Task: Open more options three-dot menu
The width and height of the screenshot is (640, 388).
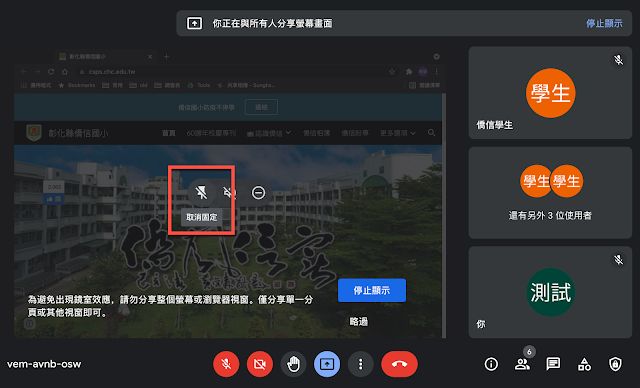Action: coord(360,364)
